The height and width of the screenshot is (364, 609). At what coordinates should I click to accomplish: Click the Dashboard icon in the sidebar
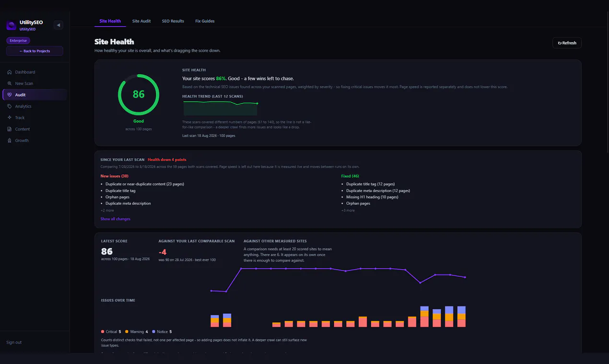10,72
